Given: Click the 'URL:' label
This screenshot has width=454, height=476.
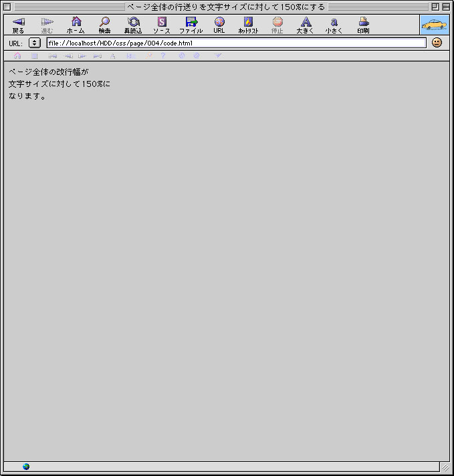Looking at the screenshot, I should coord(15,43).
